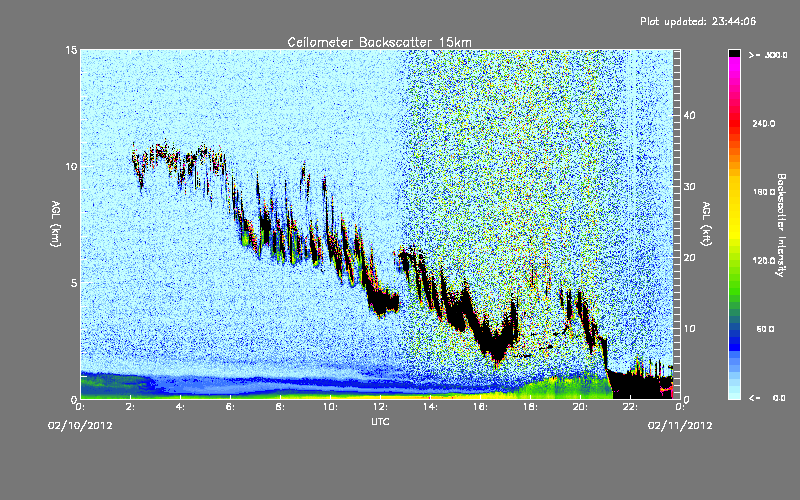Screen dimensions: 800x500
Task: Click the 20 kft tick label
Action: coord(689,258)
